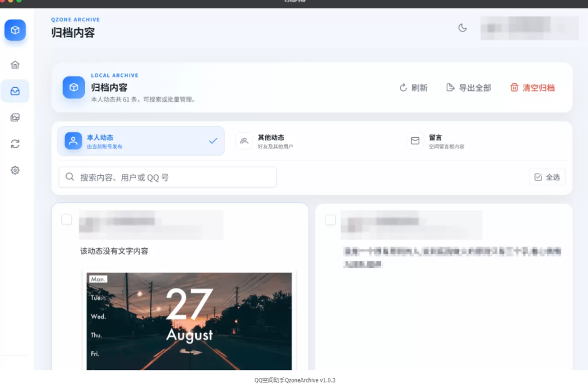Click the group icon for 其他动态
588x386 pixels.
244,141
